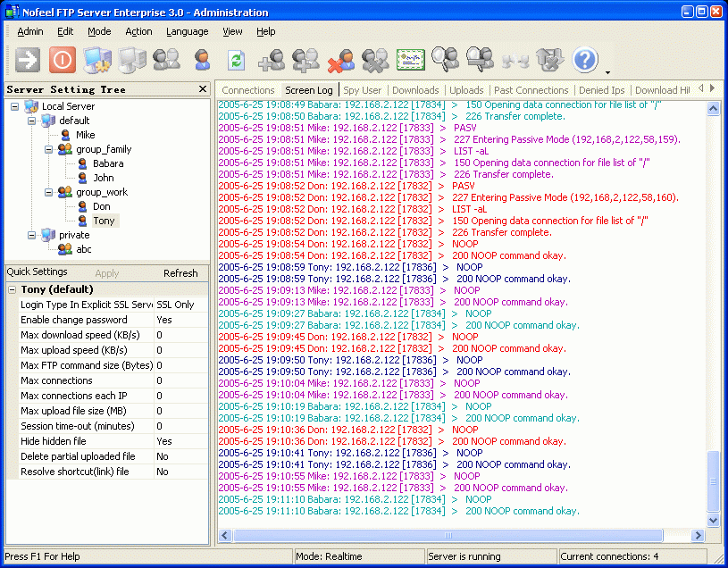Click the Max download speed value field
The image size is (728, 568).
point(181,335)
